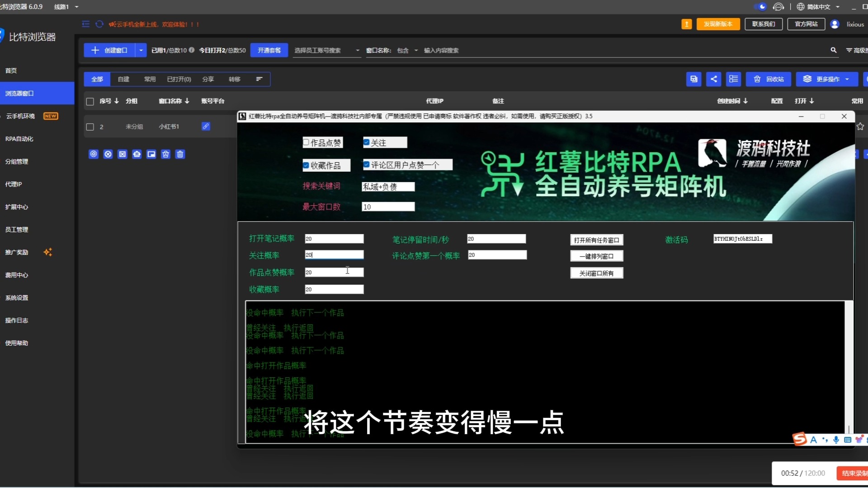Click the 激活码 input field

pos(742,239)
